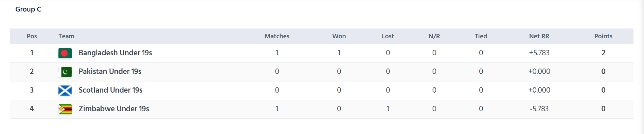Click the Pos column header
This screenshot has width=644, height=134.
[x=32, y=36]
